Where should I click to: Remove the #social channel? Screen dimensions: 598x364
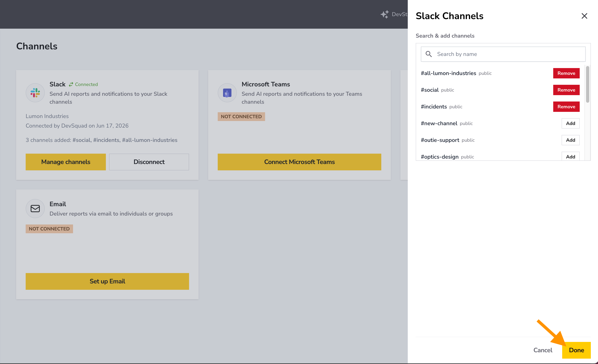pos(566,90)
